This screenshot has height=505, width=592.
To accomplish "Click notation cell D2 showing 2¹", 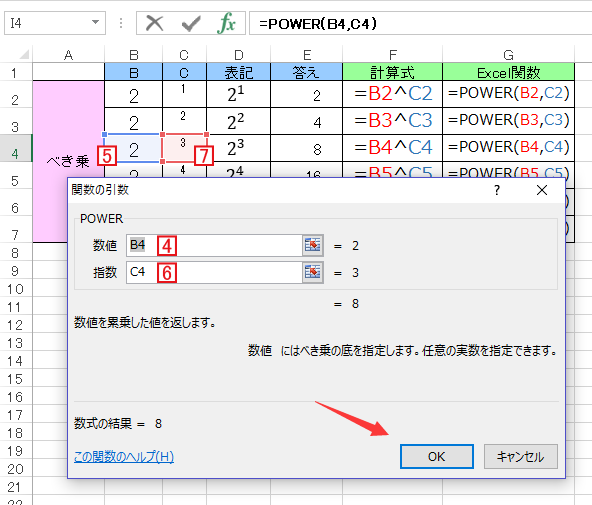I will [x=239, y=94].
